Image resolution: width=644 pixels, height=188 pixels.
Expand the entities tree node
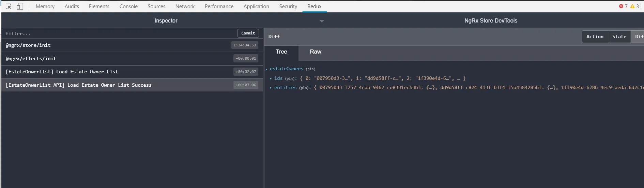[271, 88]
